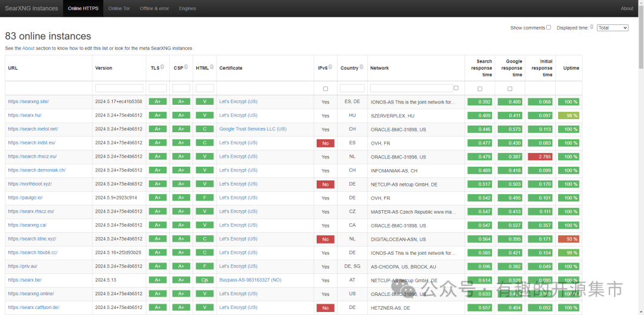Click the HTML column help icon
Viewport: 644px width, 315px height.
(x=212, y=67)
